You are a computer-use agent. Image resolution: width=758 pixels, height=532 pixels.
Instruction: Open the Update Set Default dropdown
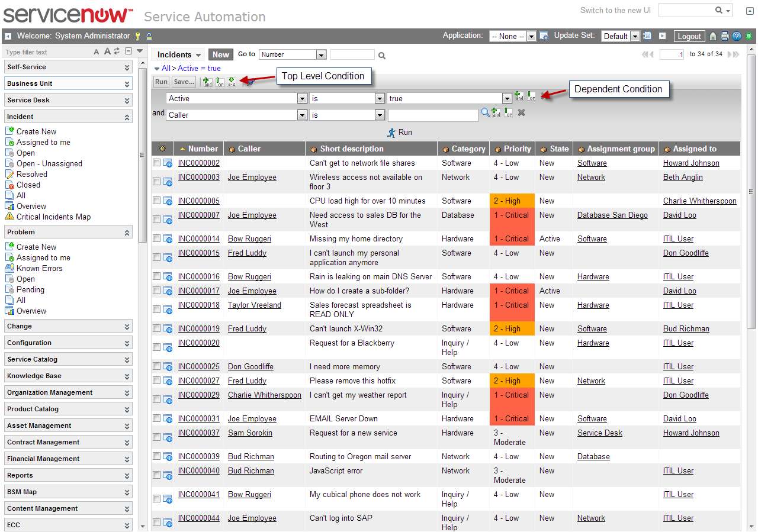(x=621, y=36)
